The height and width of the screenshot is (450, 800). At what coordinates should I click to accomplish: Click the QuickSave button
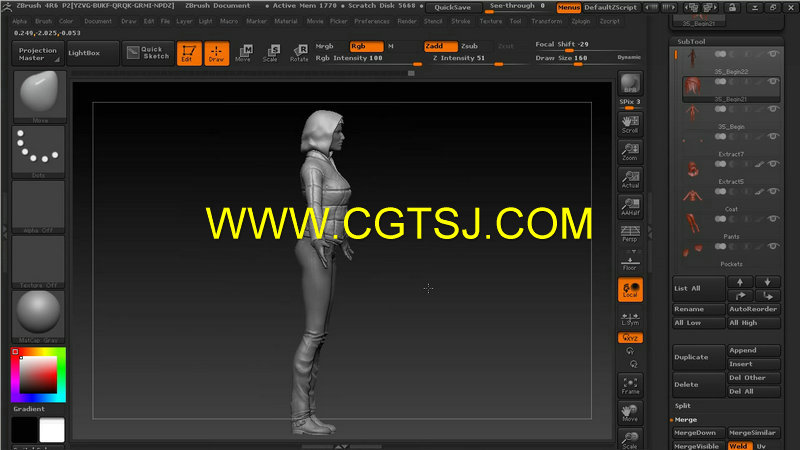click(x=453, y=8)
